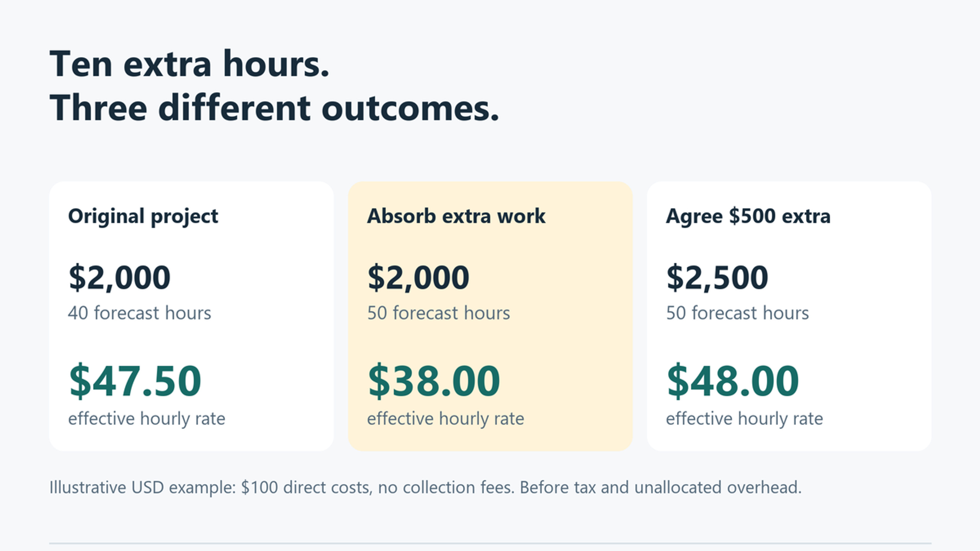980x551 pixels.
Task: Click the Illustrative USD example footnote
Action: (425, 488)
